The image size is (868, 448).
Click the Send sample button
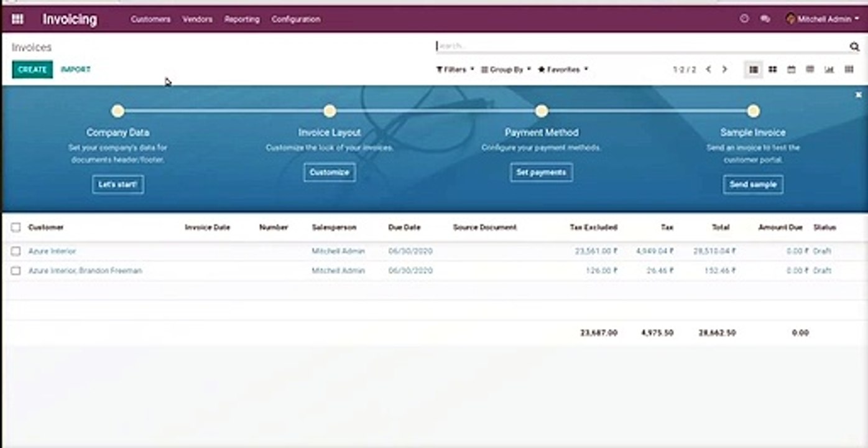click(753, 184)
